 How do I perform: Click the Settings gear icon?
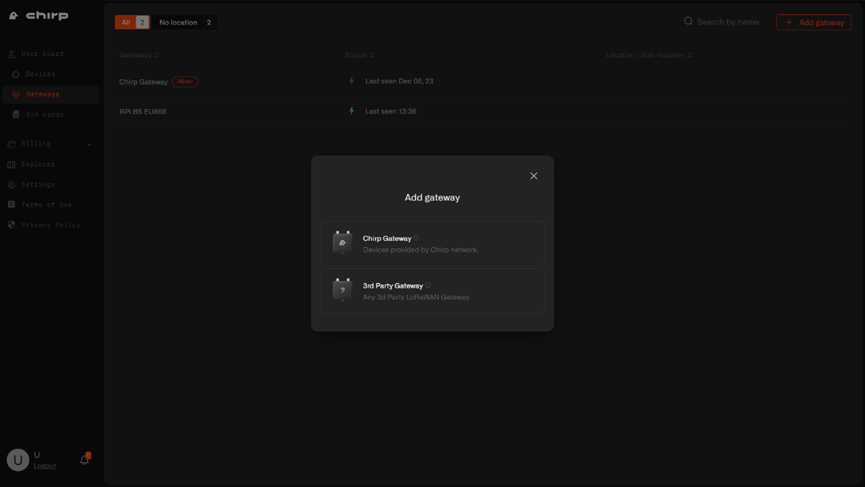point(12,185)
